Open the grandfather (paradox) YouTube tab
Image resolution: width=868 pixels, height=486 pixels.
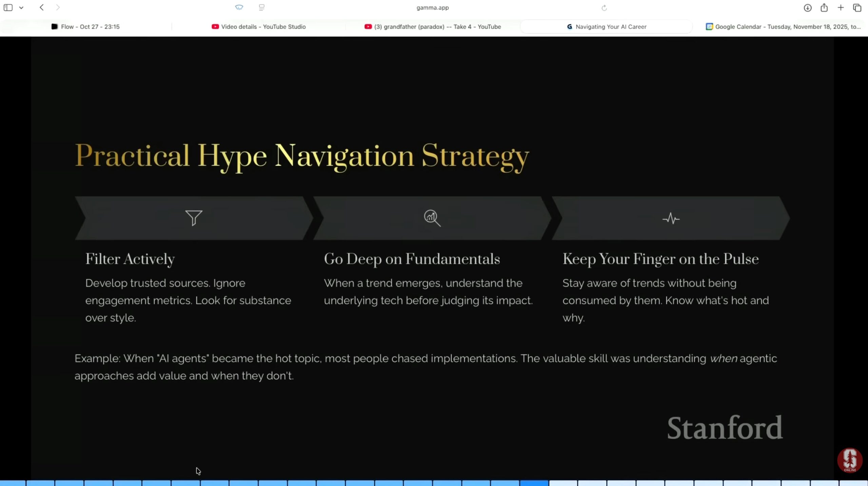click(x=433, y=26)
